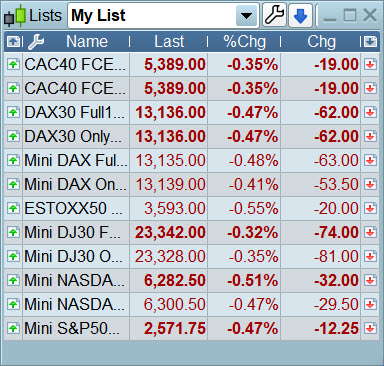Click the last price 6,300.50
This screenshot has height=366, width=384.
(175, 305)
